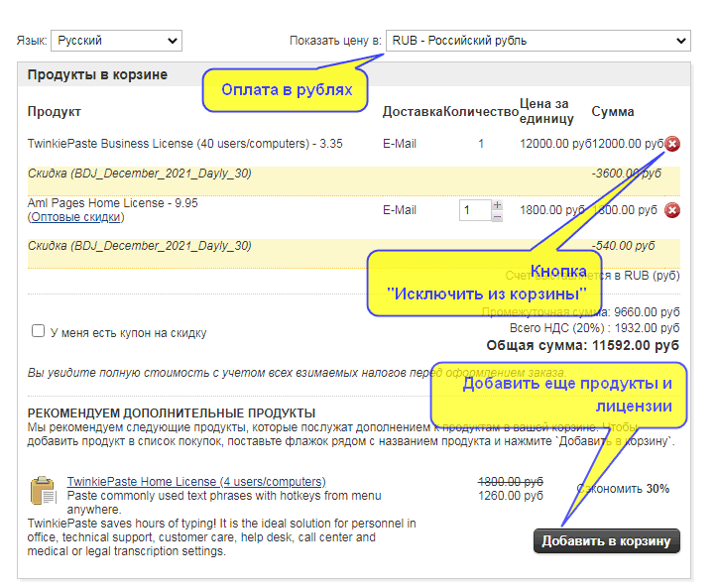The image size is (717, 588).
Task: Click the 'Добавить в корзину' button
Action: click(x=606, y=541)
